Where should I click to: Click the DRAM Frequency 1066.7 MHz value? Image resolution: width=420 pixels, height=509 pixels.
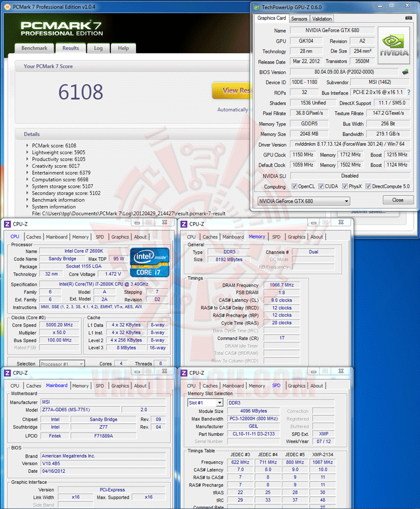(x=281, y=285)
